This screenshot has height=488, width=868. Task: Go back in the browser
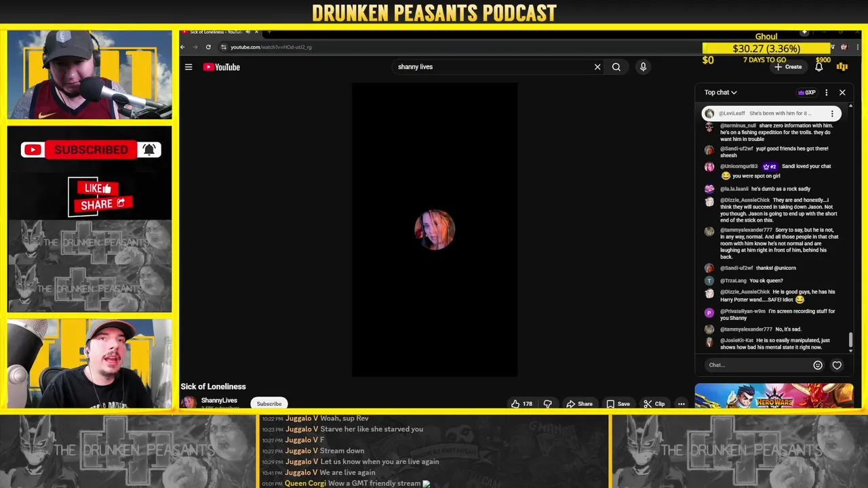pos(182,47)
